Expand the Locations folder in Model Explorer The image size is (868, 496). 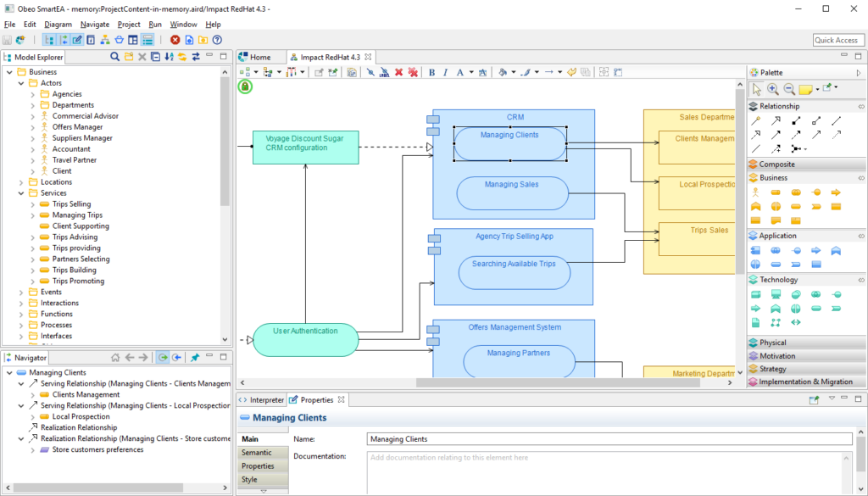pyautogui.click(x=21, y=182)
